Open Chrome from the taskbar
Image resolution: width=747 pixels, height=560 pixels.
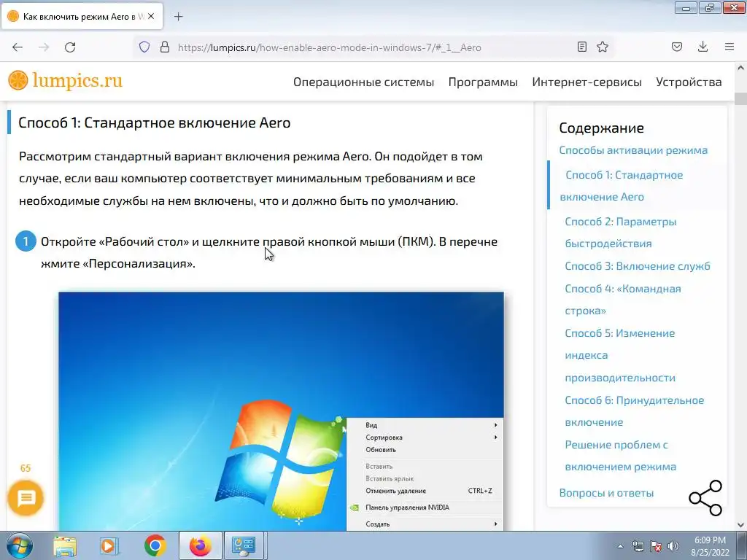[x=155, y=545]
